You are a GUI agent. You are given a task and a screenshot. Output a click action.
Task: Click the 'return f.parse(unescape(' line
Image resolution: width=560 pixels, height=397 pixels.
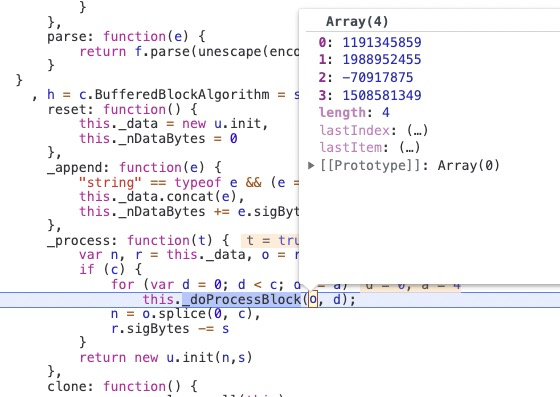tap(189, 52)
